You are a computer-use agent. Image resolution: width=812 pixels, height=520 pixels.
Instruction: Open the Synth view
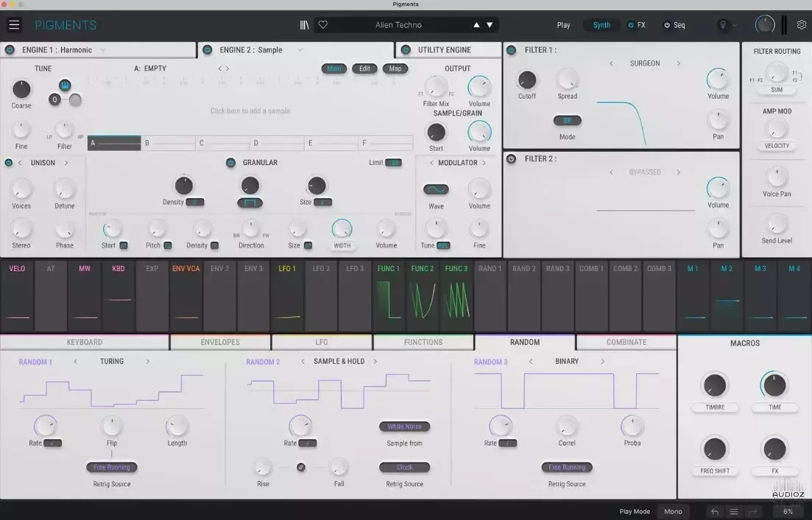tap(601, 25)
